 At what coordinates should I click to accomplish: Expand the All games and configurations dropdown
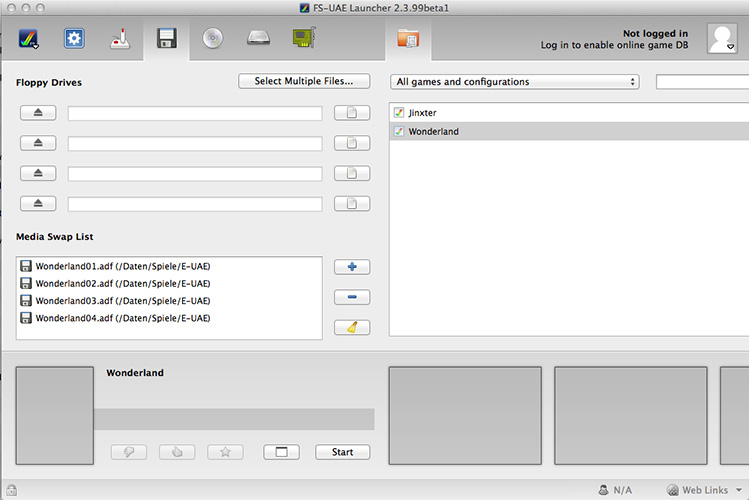click(x=514, y=82)
